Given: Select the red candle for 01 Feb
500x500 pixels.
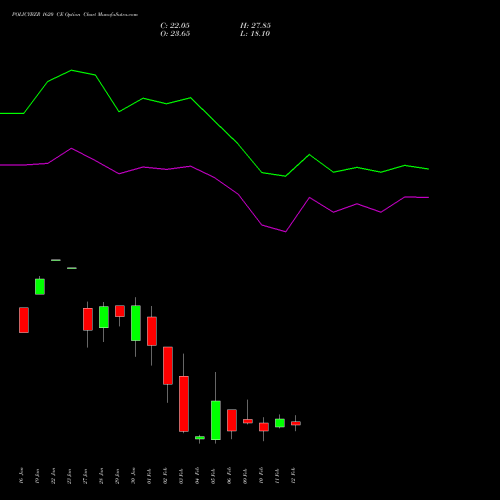Looking at the screenshot, I should [152, 331].
